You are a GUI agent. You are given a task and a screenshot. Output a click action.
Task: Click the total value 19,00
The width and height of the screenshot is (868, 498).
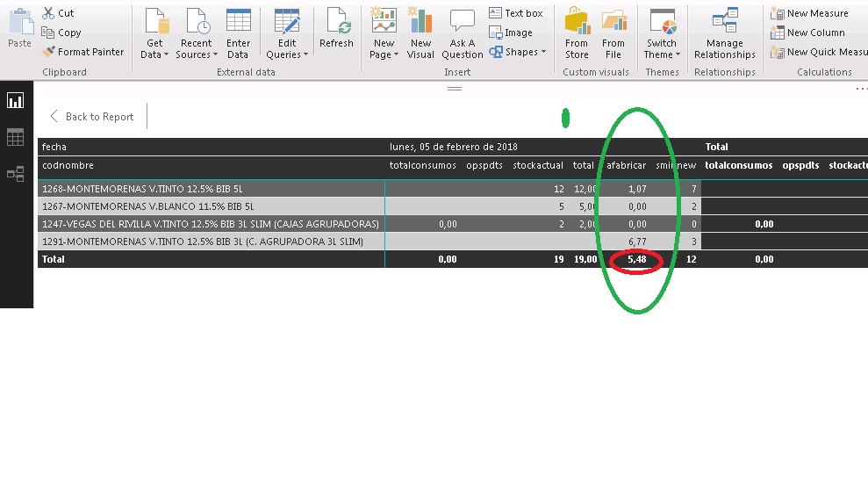coord(585,259)
